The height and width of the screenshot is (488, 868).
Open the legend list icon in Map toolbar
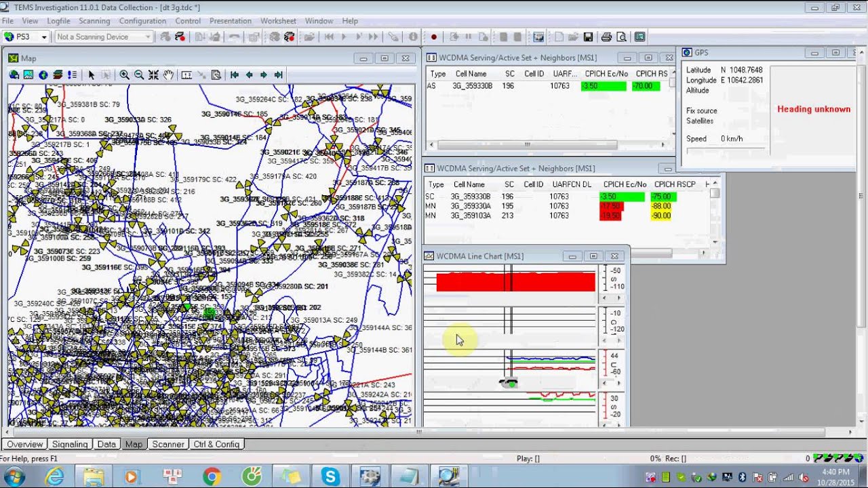tap(72, 75)
